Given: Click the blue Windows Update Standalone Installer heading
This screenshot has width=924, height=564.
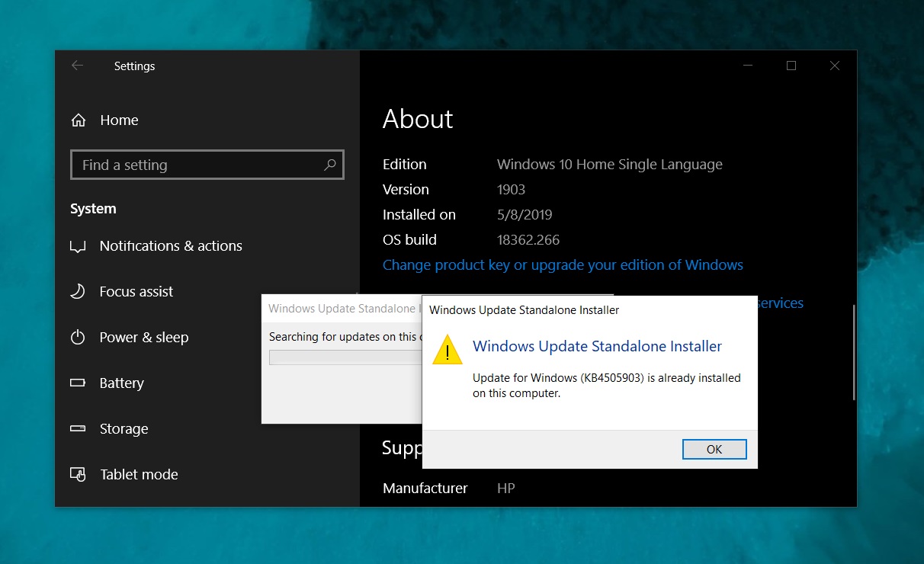Looking at the screenshot, I should 597,346.
